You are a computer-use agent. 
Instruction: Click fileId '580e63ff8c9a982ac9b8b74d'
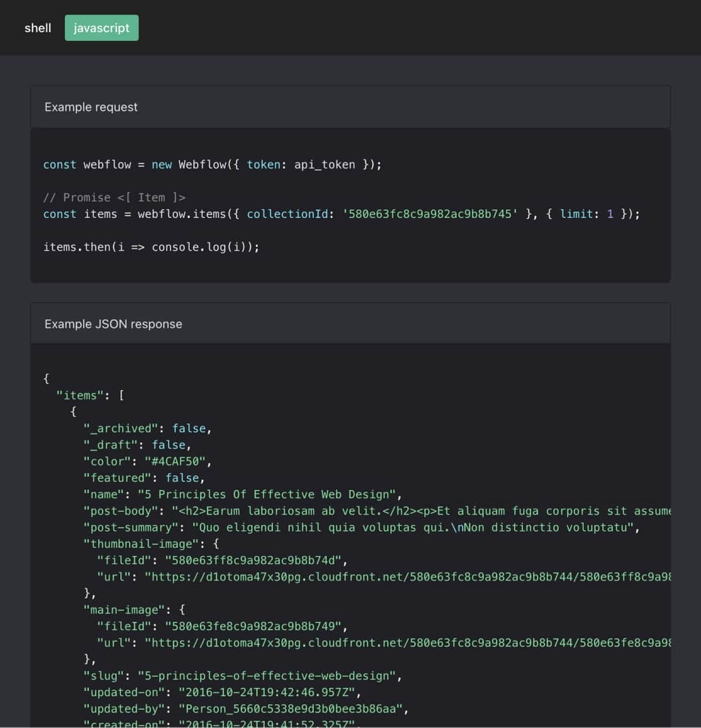[253, 561]
